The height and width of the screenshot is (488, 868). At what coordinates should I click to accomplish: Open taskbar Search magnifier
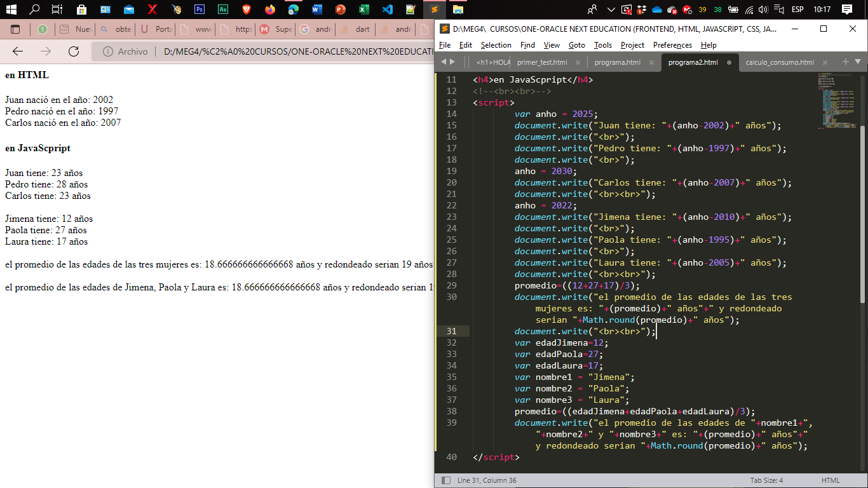[x=35, y=10]
